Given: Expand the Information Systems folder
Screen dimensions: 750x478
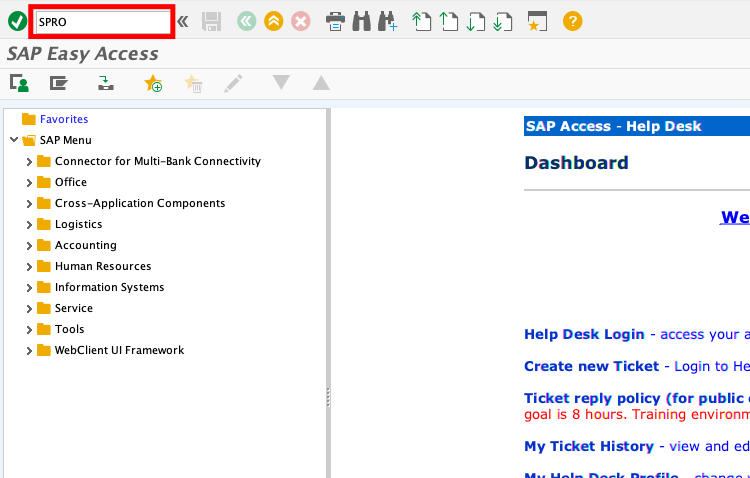Looking at the screenshot, I should point(29,288).
